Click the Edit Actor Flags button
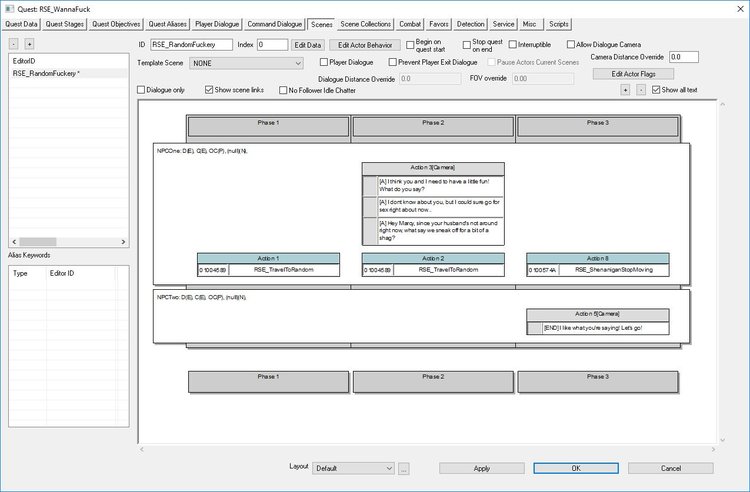 tap(633, 74)
